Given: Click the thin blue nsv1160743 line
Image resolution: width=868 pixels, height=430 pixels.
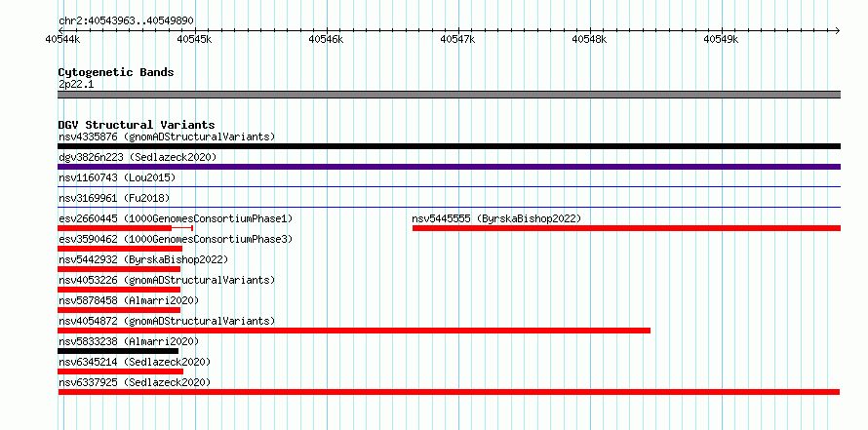Looking at the screenshot, I should pos(449,187).
